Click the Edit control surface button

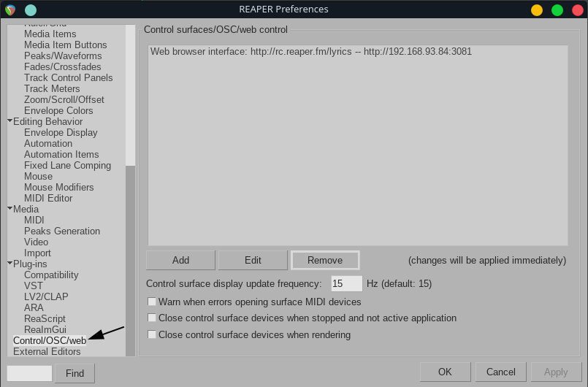pos(253,260)
